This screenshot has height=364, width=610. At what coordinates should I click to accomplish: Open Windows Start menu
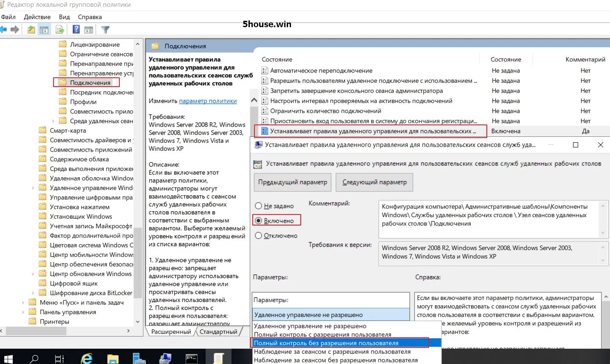[x=8, y=358]
